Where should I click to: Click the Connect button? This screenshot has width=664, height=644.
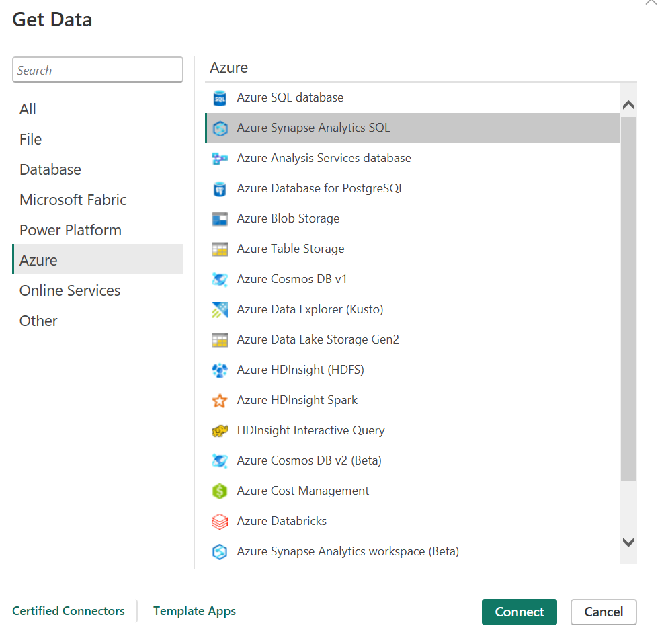point(520,612)
